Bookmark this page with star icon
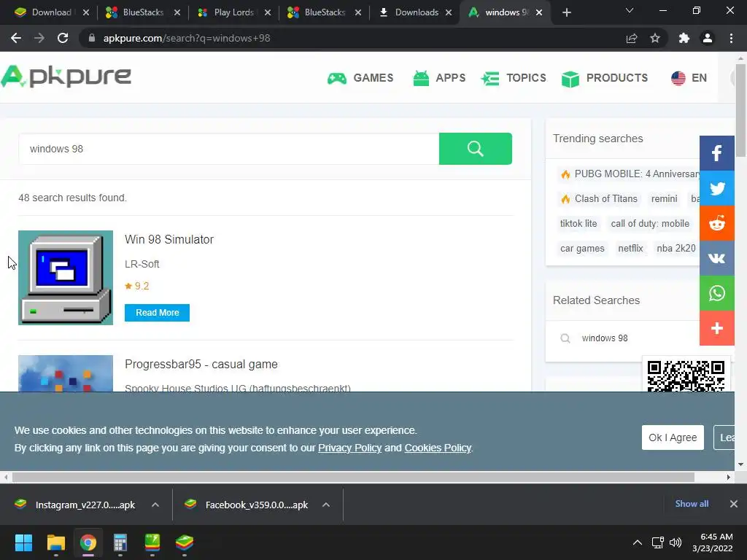This screenshot has height=560, width=747. 655,38
